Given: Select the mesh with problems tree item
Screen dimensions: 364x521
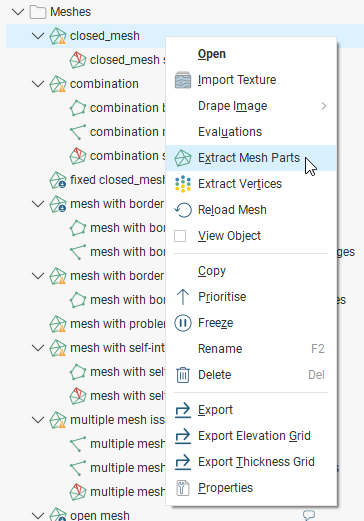Looking at the screenshot, I should (x=107, y=324).
